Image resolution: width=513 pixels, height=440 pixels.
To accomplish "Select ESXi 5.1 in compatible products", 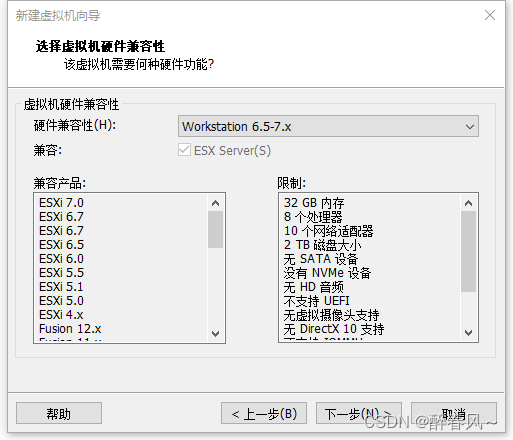I will click(x=61, y=287).
